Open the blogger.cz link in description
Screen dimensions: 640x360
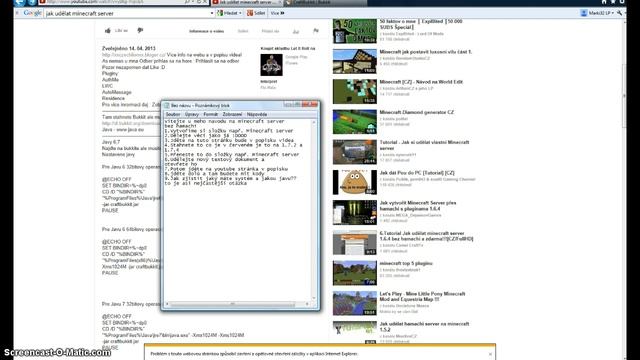click(x=133, y=55)
